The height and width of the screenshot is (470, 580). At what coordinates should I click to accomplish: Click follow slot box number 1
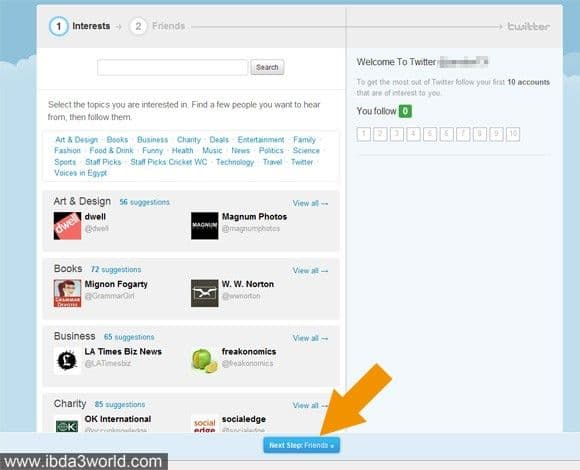click(364, 134)
